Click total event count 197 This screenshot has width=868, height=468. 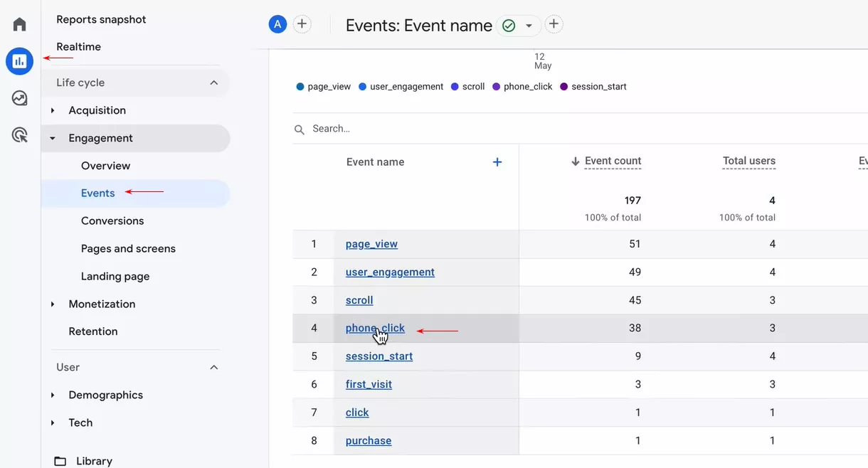click(x=633, y=201)
